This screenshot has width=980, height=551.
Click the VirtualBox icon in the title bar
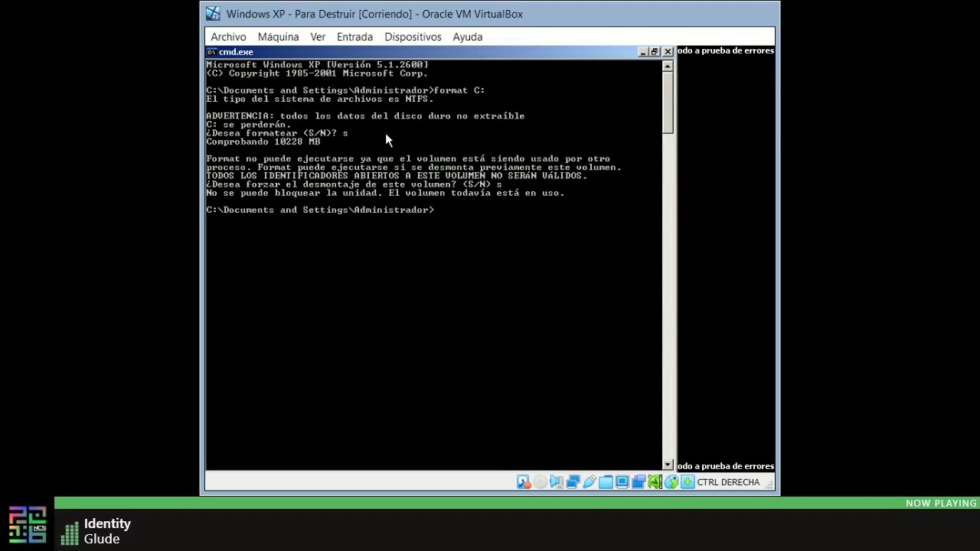[213, 14]
